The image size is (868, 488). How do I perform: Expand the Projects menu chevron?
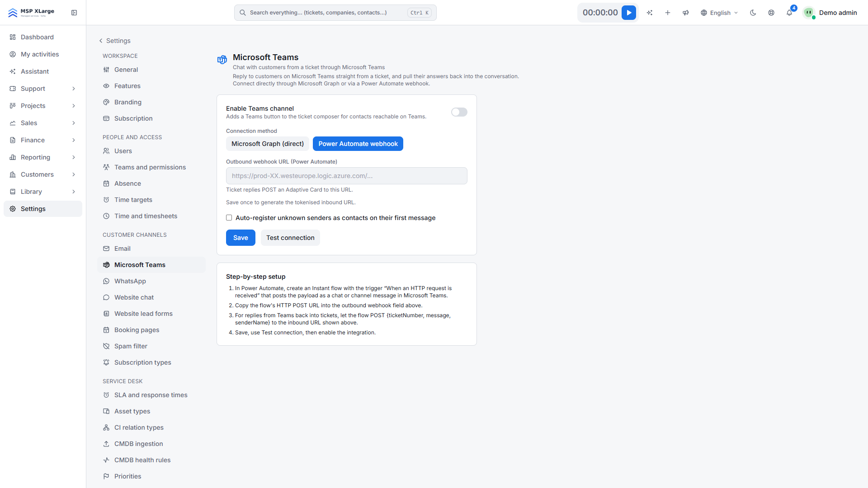[74, 106]
